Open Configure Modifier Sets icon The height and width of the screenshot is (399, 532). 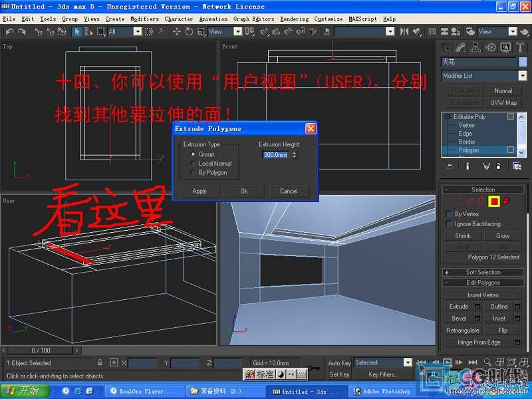(x=517, y=166)
